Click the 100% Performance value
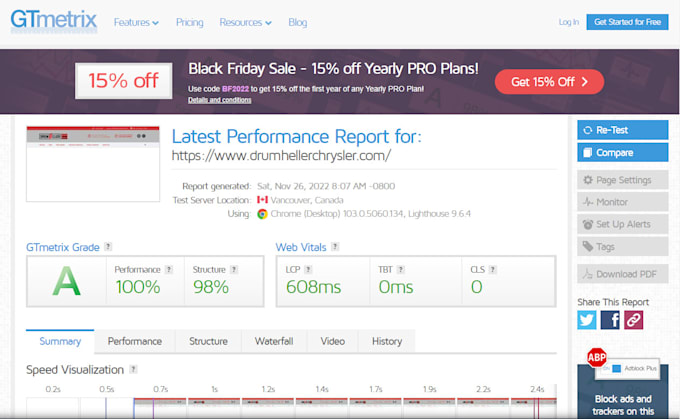 (138, 287)
